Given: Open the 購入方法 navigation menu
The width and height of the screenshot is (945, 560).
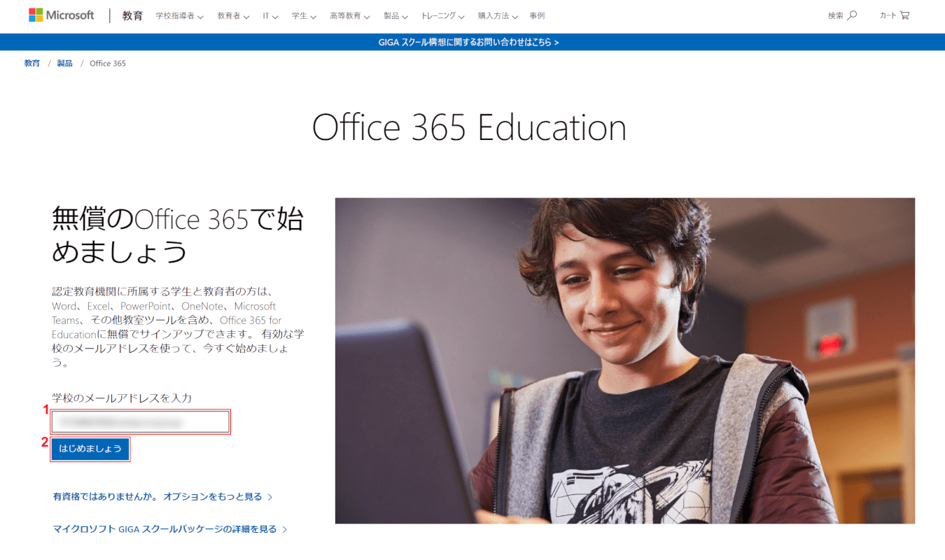Looking at the screenshot, I should (498, 15).
